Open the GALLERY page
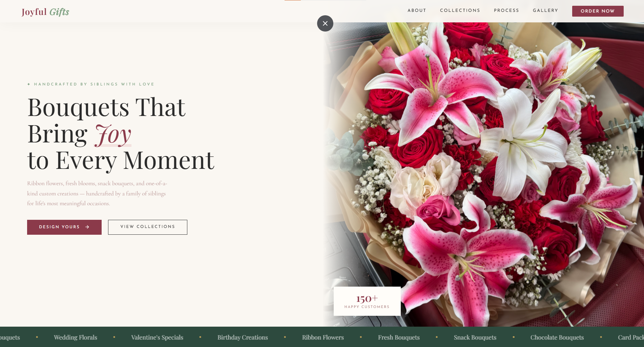The width and height of the screenshot is (644, 347). [x=545, y=11]
